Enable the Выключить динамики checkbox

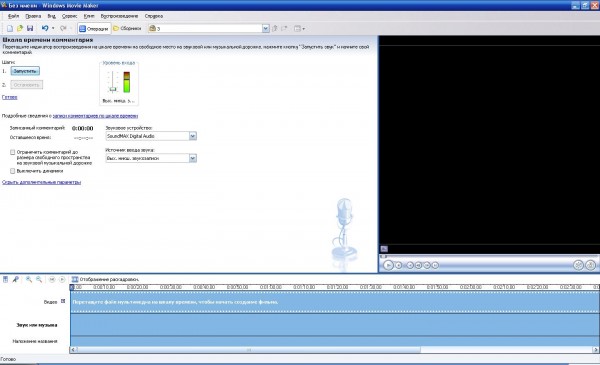tap(13, 171)
